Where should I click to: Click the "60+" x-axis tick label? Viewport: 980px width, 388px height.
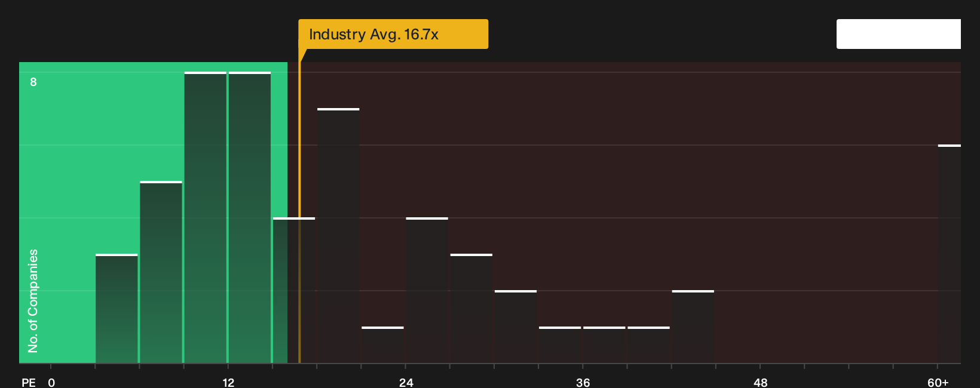click(938, 383)
